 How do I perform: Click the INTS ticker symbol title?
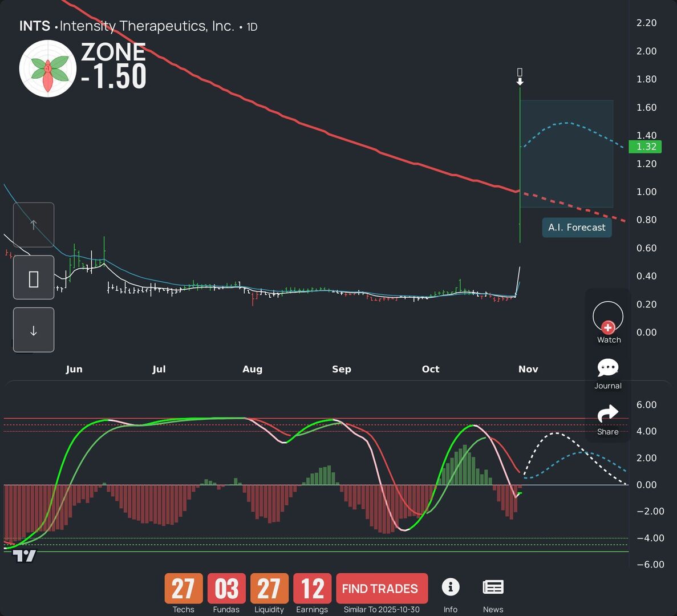(x=35, y=26)
